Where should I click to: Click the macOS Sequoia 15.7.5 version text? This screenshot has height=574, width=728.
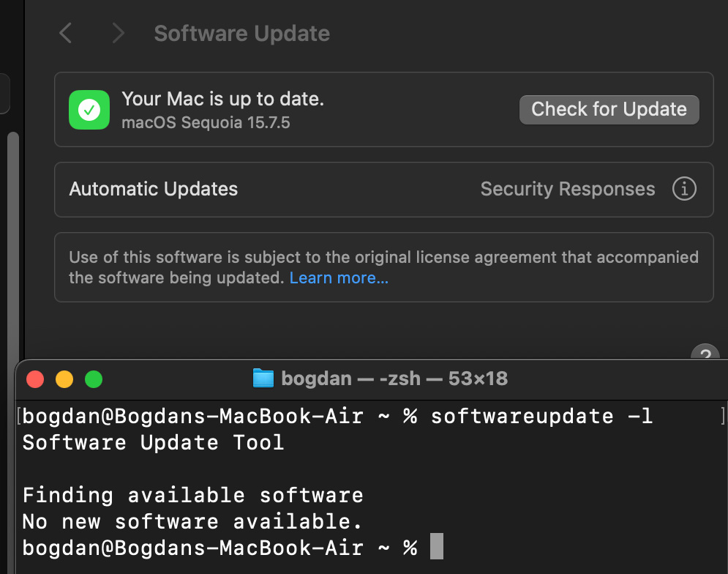(206, 123)
